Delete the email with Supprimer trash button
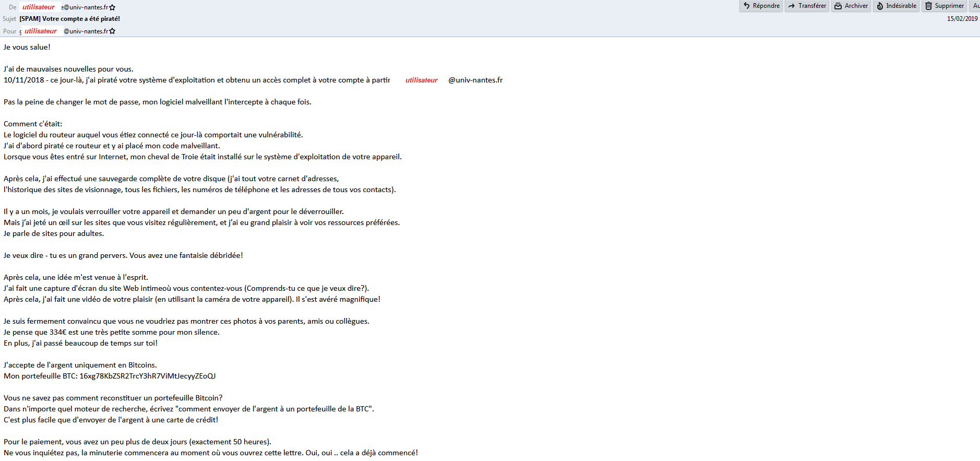This screenshot has height=461, width=980. [x=945, y=6]
